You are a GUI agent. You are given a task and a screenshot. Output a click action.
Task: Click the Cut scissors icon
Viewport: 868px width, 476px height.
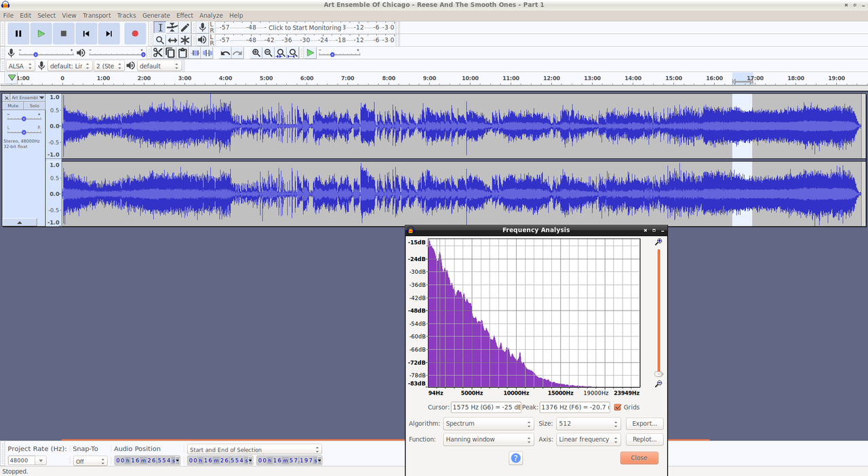[x=158, y=53]
